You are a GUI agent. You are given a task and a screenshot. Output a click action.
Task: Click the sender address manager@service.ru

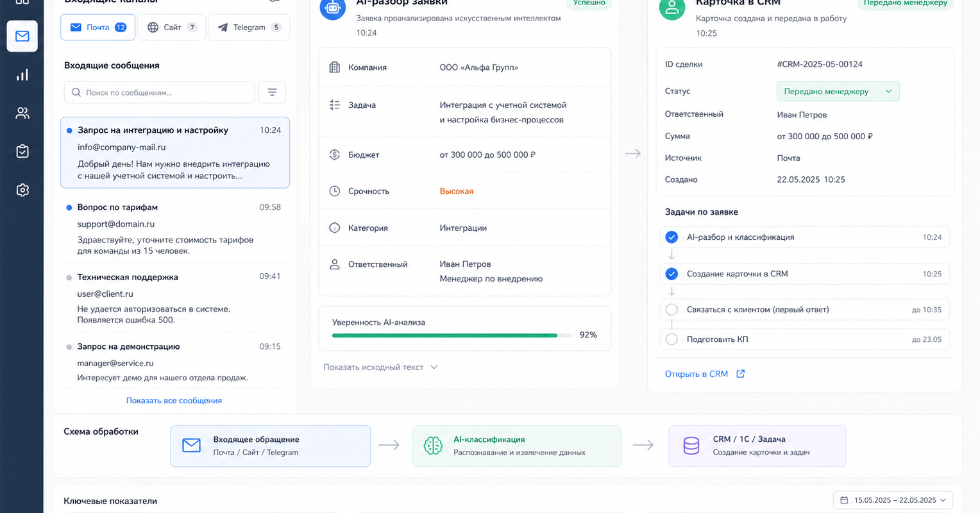pyautogui.click(x=115, y=363)
